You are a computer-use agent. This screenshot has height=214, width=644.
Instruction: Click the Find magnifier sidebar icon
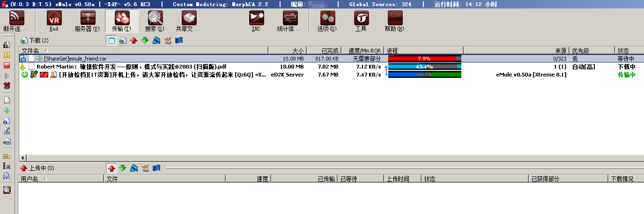click(x=7, y=176)
